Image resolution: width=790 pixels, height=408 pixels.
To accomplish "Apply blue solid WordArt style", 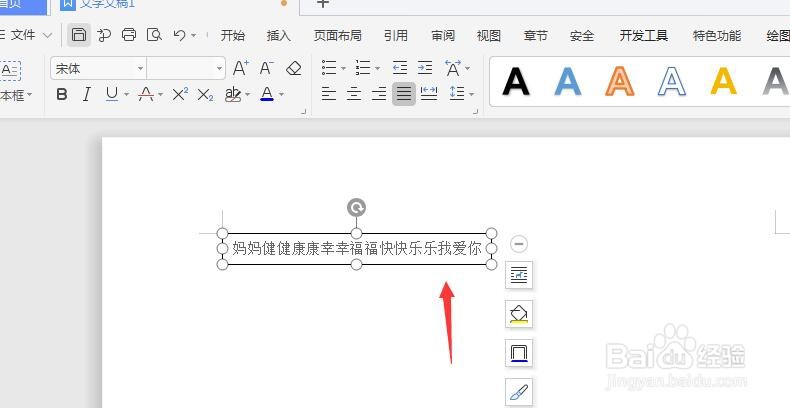I will tap(568, 82).
